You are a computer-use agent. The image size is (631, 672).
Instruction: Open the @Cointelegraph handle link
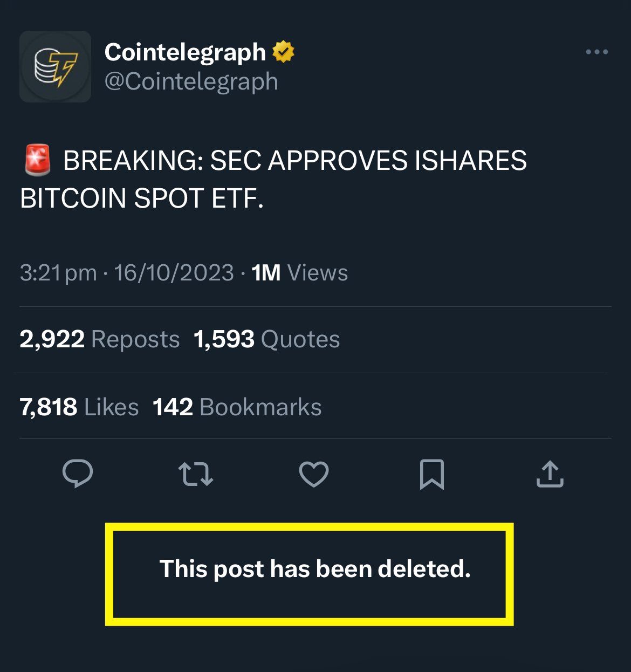coord(191,81)
